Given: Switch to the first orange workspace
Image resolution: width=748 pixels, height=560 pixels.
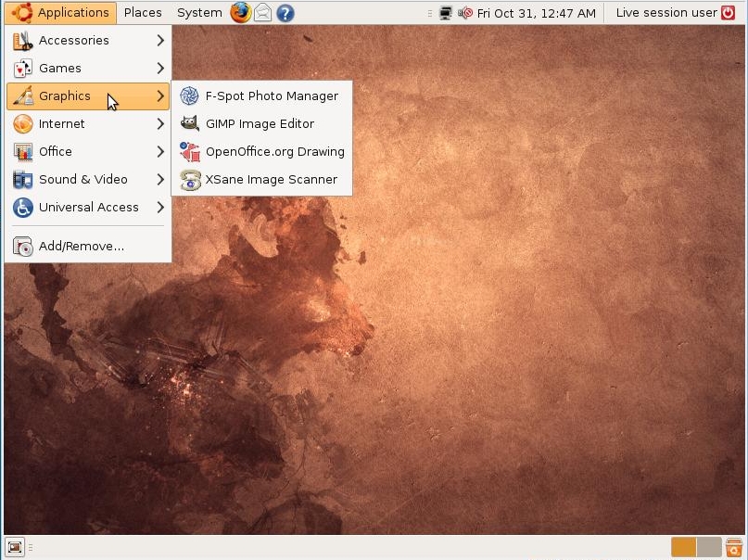Looking at the screenshot, I should (x=684, y=547).
